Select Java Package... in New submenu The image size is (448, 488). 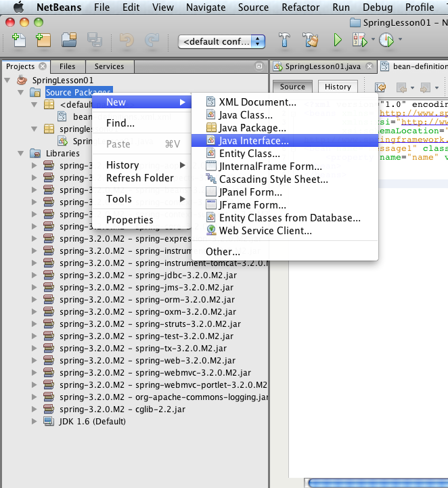(285, 128)
